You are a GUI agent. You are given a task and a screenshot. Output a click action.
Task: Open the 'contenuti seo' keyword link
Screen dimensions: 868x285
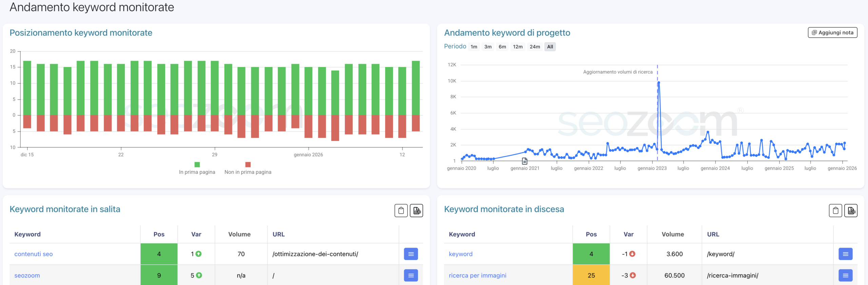pos(34,254)
